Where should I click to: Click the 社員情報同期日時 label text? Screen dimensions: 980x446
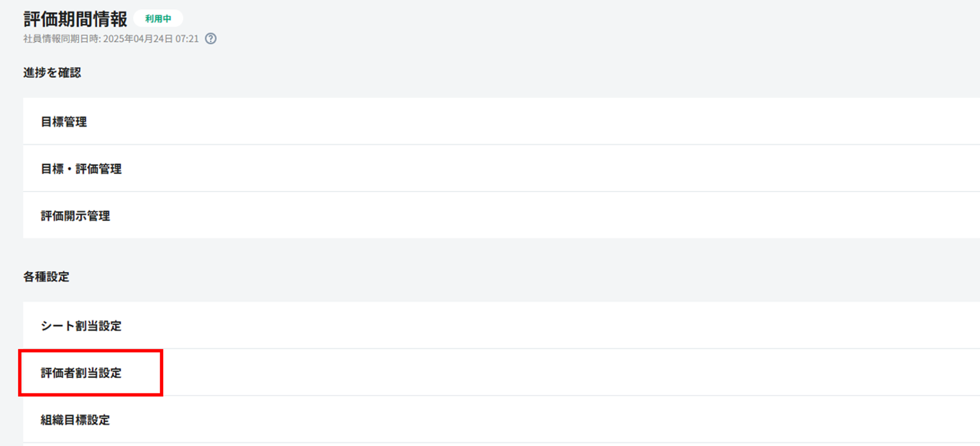coord(62,39)
